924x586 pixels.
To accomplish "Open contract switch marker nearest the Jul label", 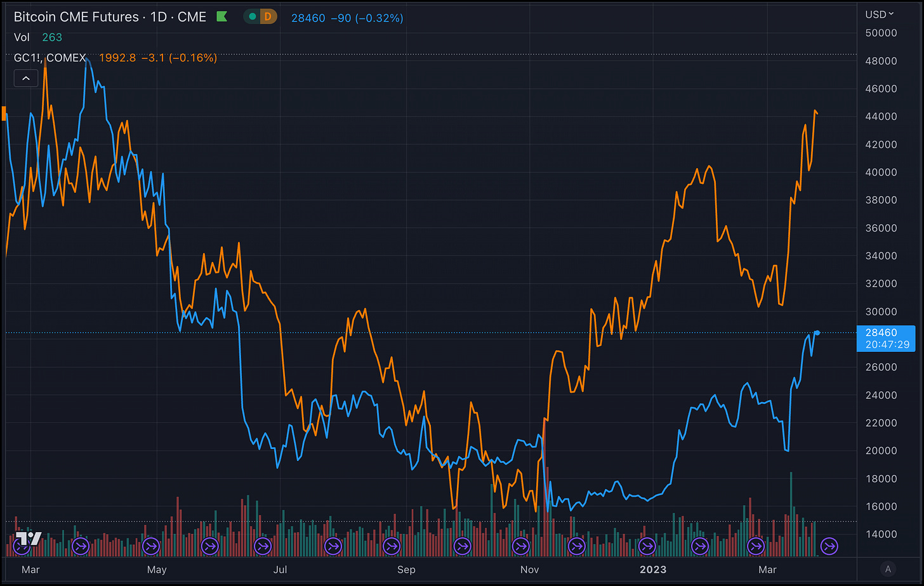I will pyautogui.click(x=262, y=545).
